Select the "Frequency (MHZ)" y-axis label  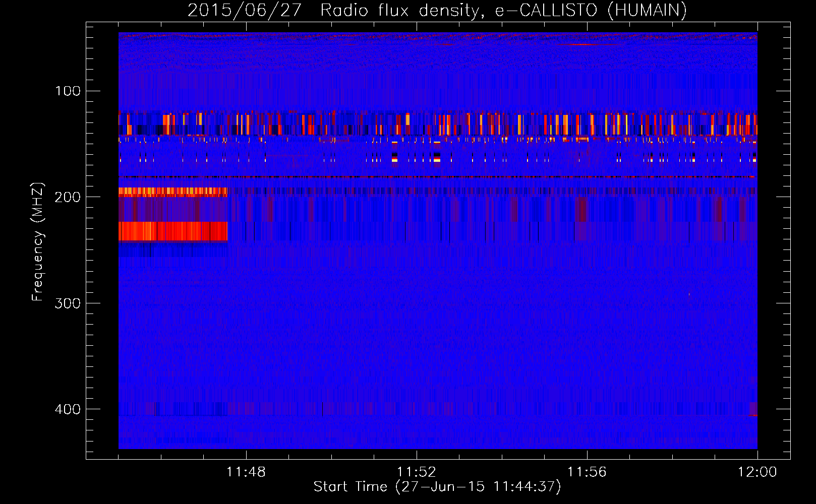click(38, 241)
